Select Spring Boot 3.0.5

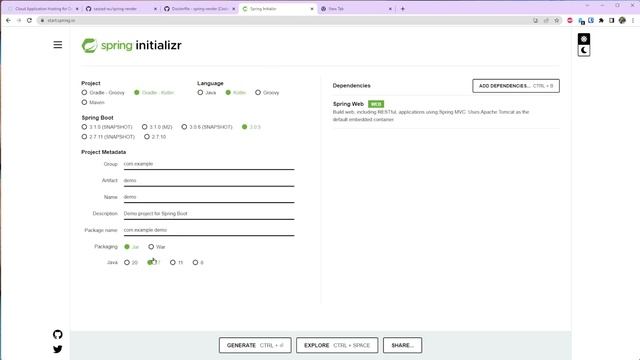click(251, 127)
